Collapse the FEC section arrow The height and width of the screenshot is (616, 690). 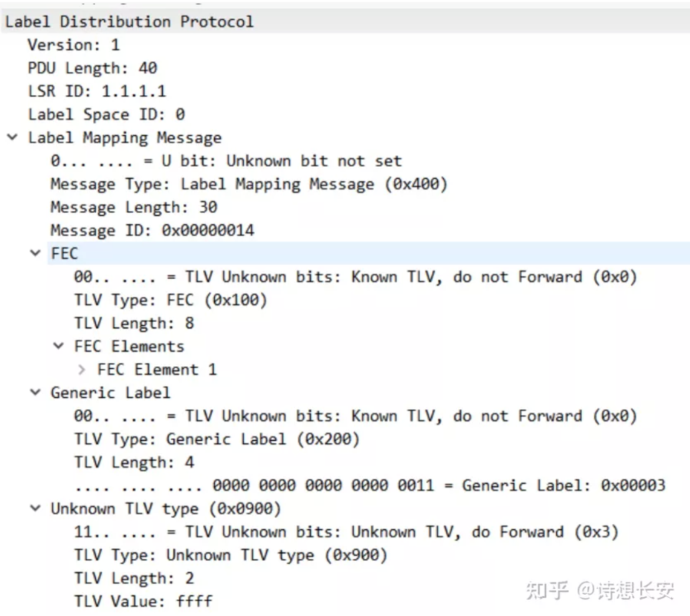coord(35,253)
